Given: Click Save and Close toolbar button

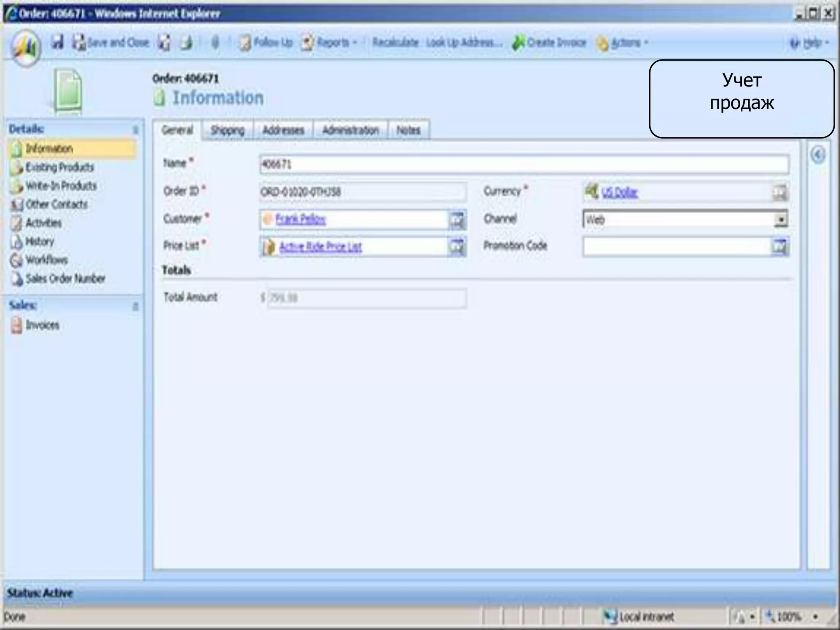Looking at the screenshot, I should (111, 43).
